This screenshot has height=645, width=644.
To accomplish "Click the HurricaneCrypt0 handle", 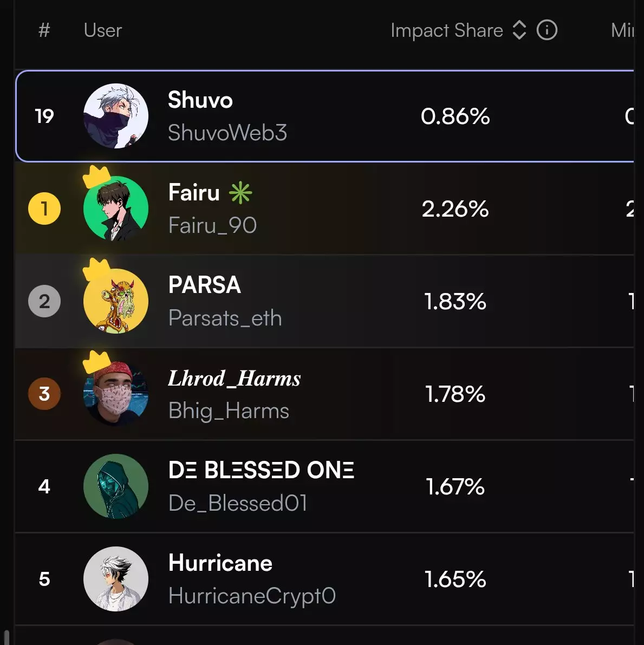I will (252, 596).
